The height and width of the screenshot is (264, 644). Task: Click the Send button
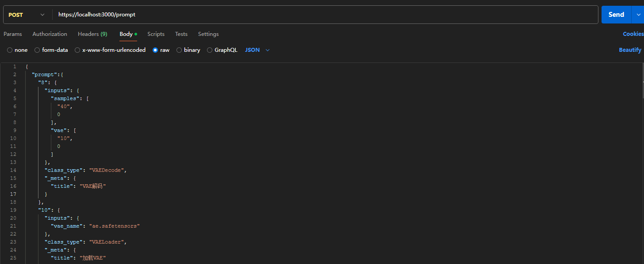point(616,15)
